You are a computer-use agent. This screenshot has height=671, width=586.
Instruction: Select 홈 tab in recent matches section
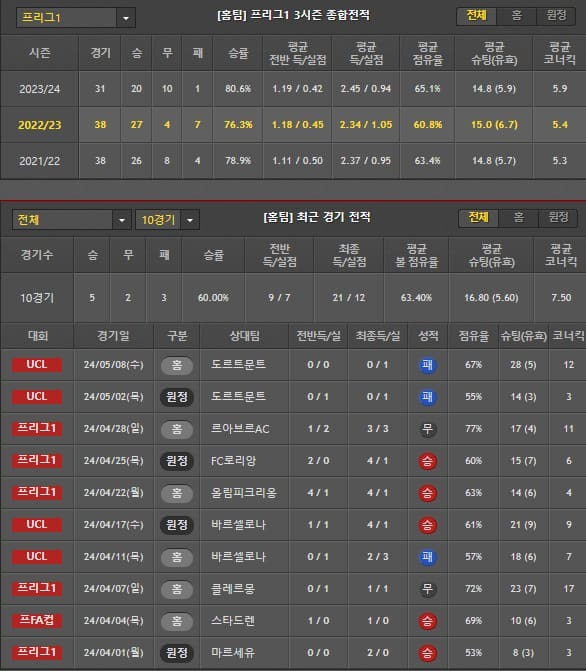[x=518, y=217]
